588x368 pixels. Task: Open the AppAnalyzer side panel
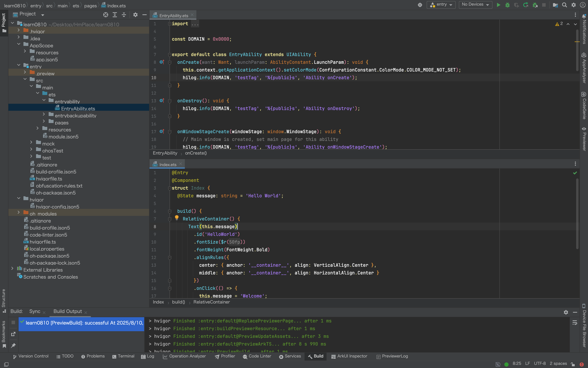(584, 68)
